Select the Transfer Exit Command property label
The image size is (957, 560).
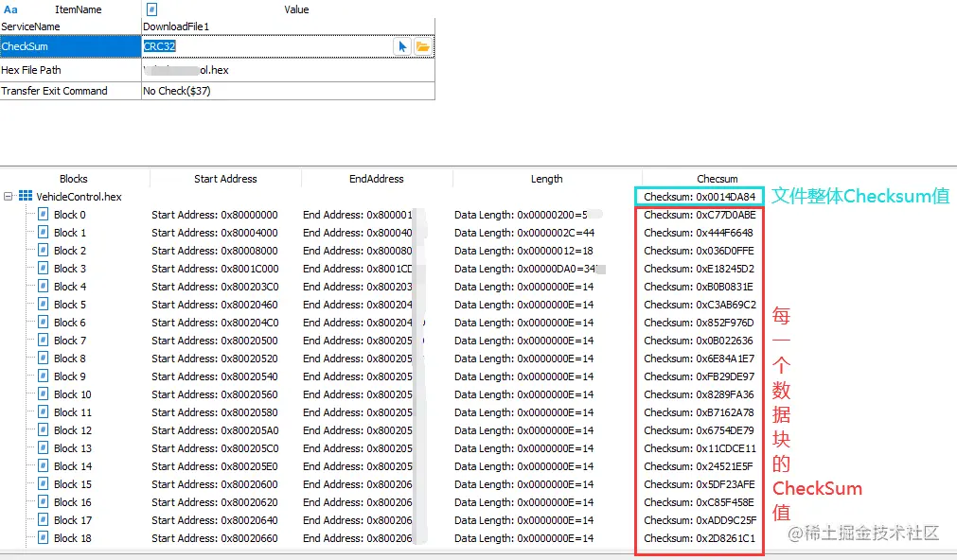(x=54, y=91)
